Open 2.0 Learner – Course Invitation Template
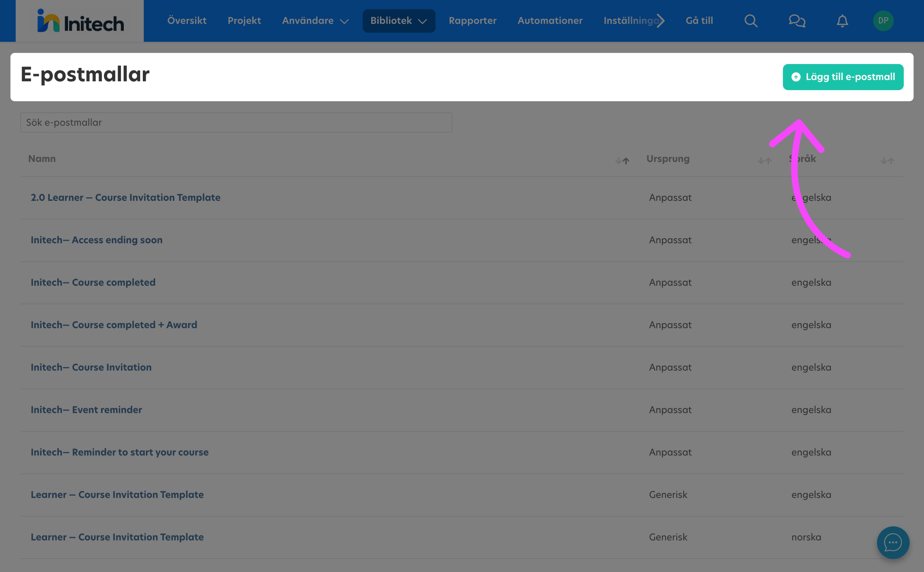The image size is (924, 572). pyautogui.click(x=125, y=198)
